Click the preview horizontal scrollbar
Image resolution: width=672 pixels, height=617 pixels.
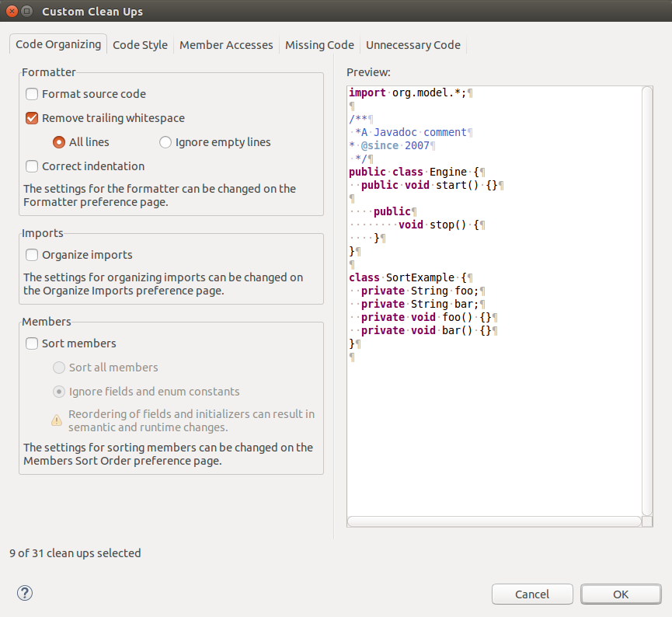pyautogui.click(x=494, y=521)
